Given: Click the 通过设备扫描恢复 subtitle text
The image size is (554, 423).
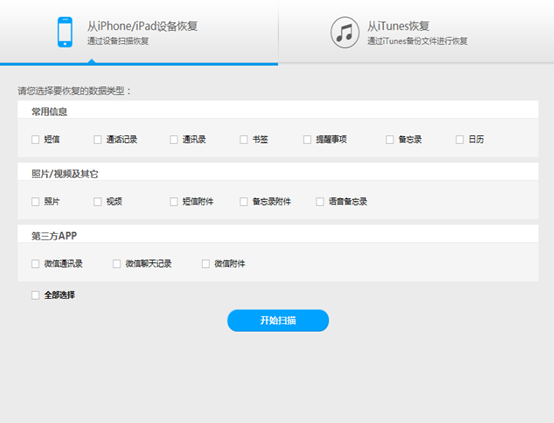Looking at the screenshot, I should (118, 41).
